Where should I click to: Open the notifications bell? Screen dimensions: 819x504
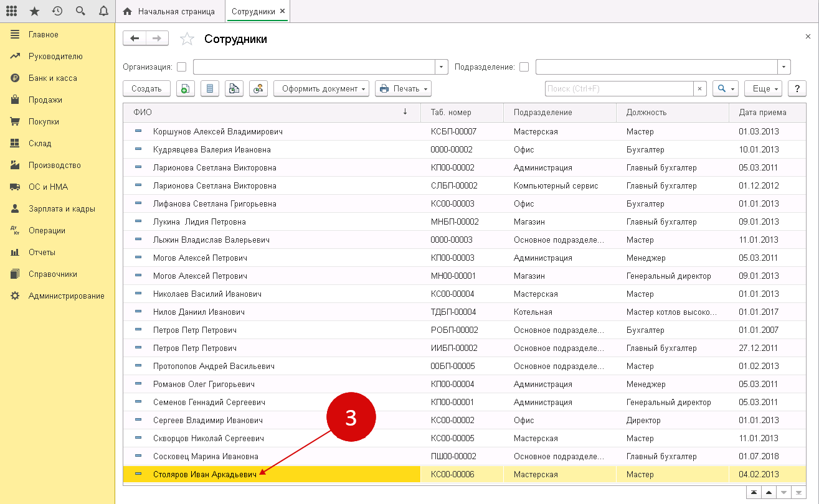point(103,11)
